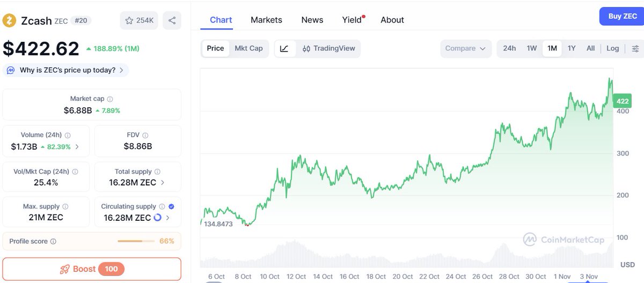Click the Buy ZEC button

622,17
